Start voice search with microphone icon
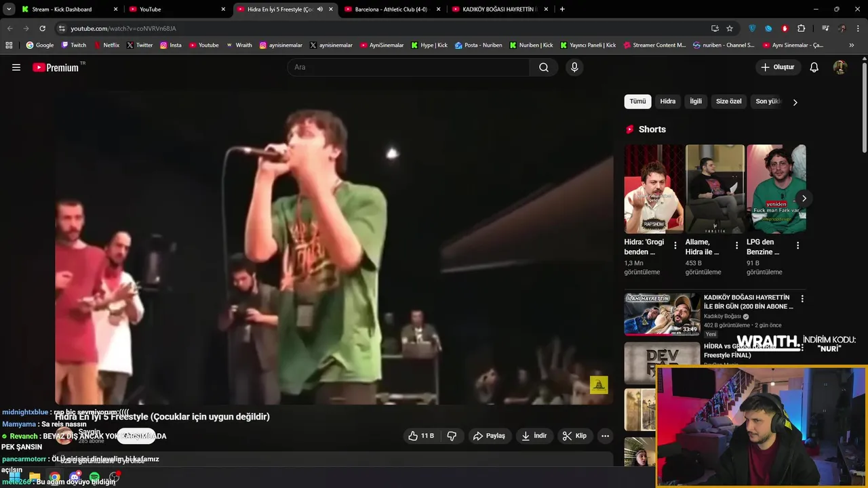 pos(574,67)
